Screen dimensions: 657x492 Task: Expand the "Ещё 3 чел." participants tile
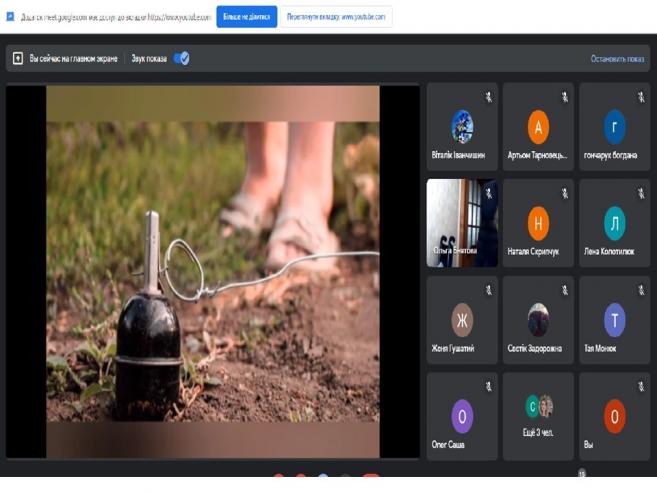pyautogui.click(x=538, y=416)
